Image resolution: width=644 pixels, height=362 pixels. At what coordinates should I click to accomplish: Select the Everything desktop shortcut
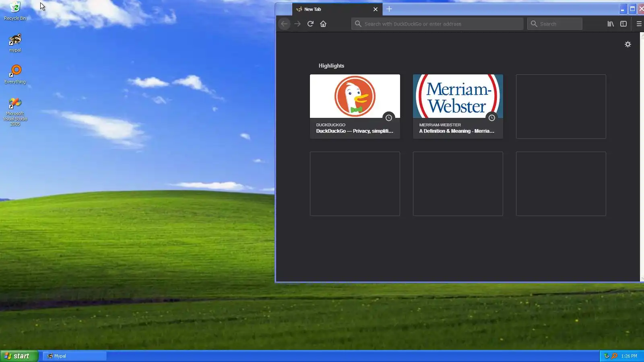15,74
